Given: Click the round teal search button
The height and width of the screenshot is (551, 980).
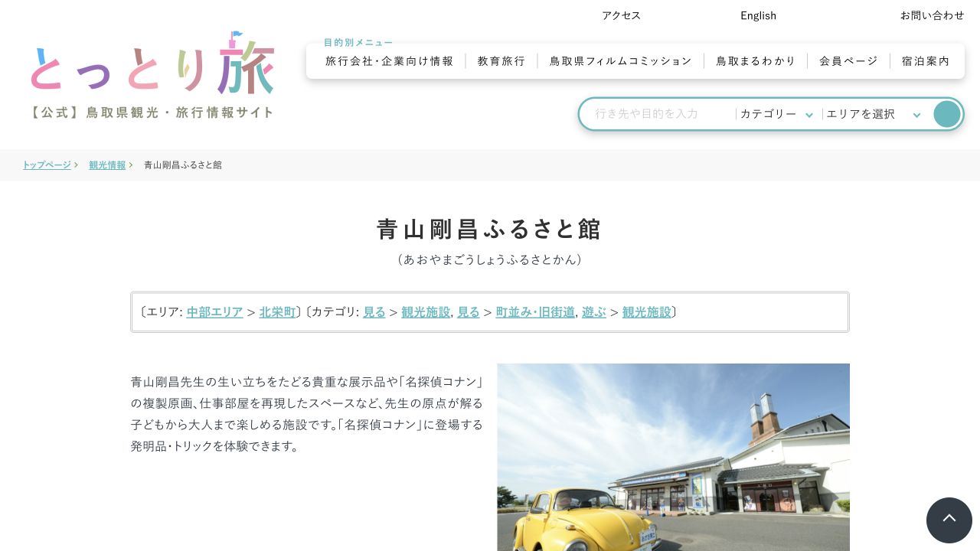Looking at the screenshot, I should pos(946,114).
